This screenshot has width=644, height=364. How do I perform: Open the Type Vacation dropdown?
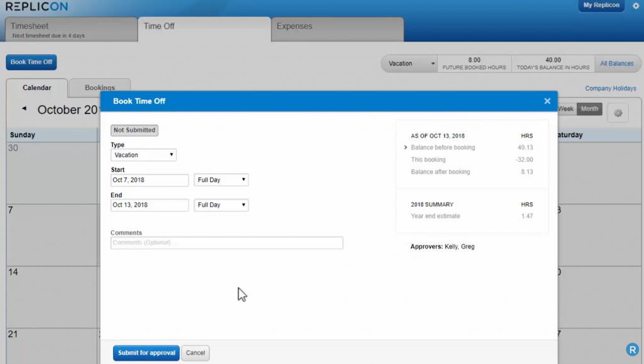point(143,155)
